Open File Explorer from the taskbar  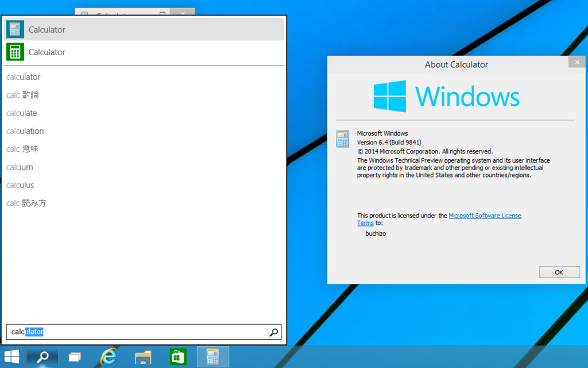pyautogui.click(x=143, y=358)
